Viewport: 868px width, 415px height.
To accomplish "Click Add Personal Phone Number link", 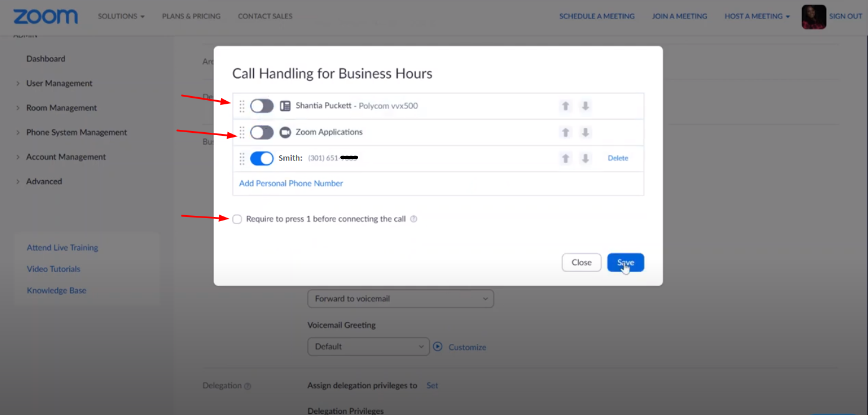I will pos(291,183).
